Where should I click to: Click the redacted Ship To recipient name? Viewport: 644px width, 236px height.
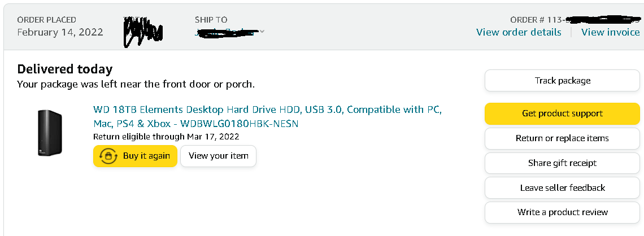coord(226,32)
